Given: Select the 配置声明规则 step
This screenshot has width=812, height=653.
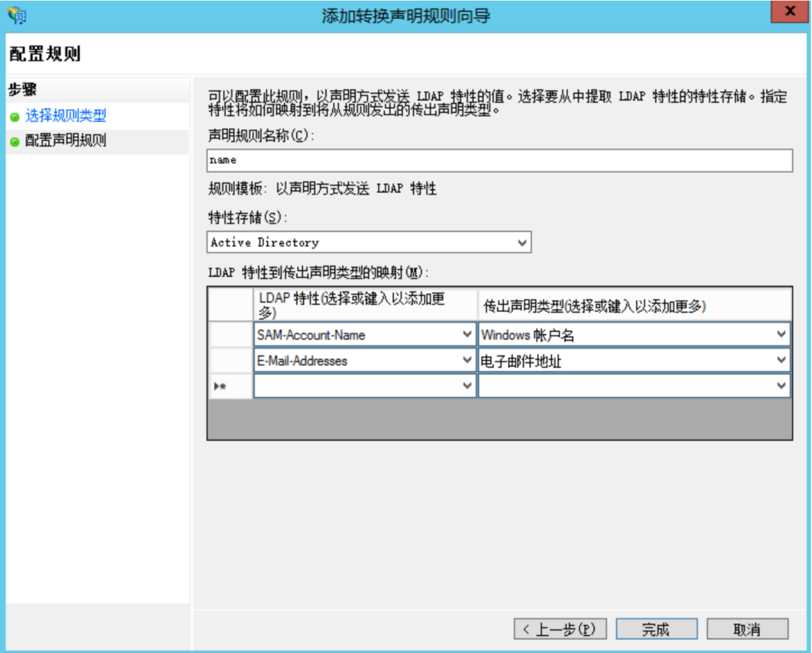Looking at the screenshot, I should coord(66,141).
